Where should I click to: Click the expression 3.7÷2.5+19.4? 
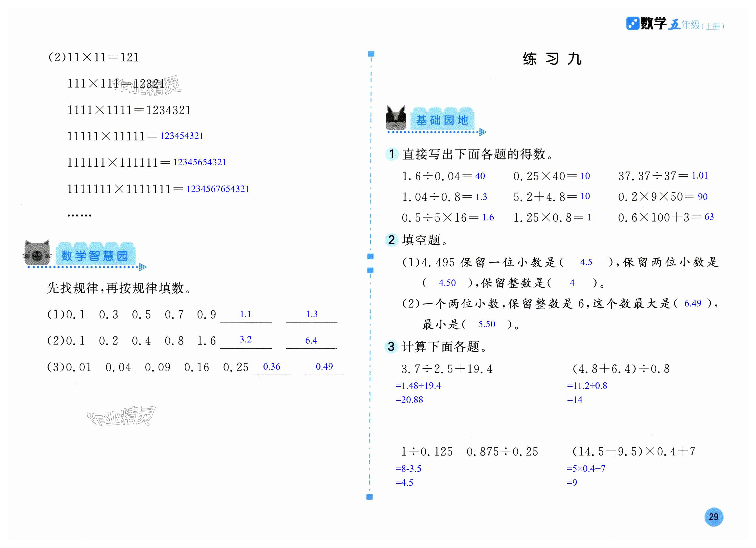tap(447, 369)
